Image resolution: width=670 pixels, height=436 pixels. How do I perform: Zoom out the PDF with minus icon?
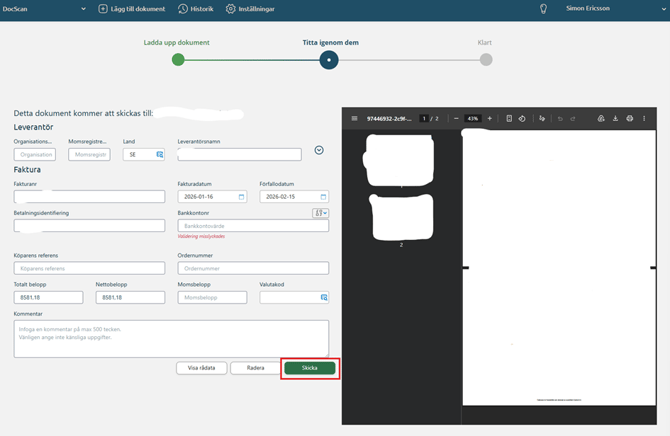[x=456, y=118]
